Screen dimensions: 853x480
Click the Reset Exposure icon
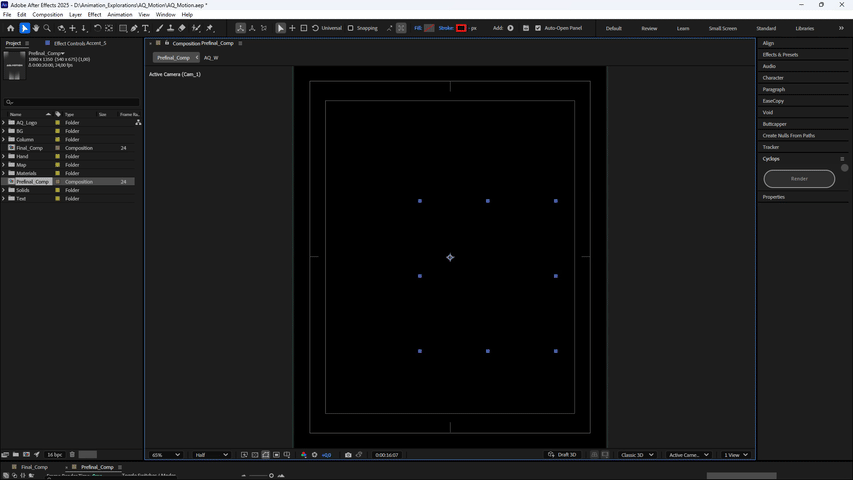click(314, 455)
